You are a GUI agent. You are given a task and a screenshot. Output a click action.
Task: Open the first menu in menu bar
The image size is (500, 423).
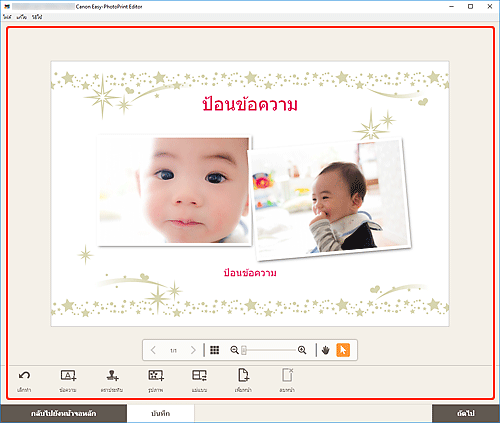[x=7, y=17]
